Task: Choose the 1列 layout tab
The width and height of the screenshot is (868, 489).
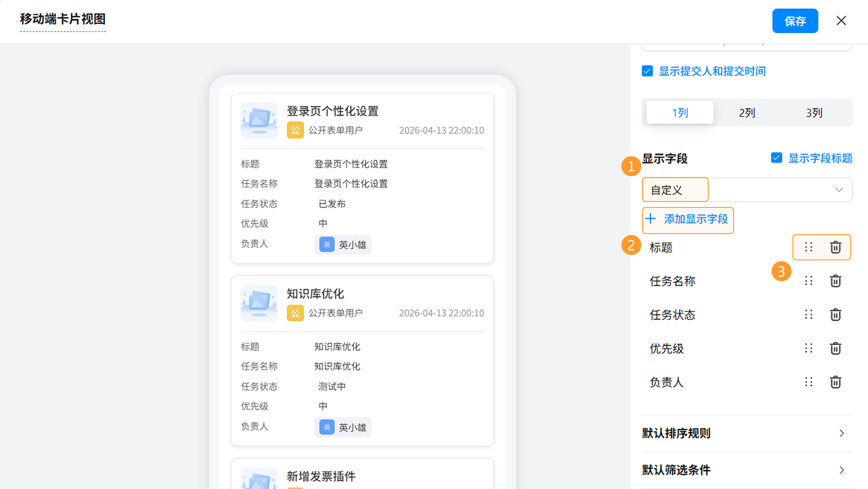Action: click(x=680, y=113)
